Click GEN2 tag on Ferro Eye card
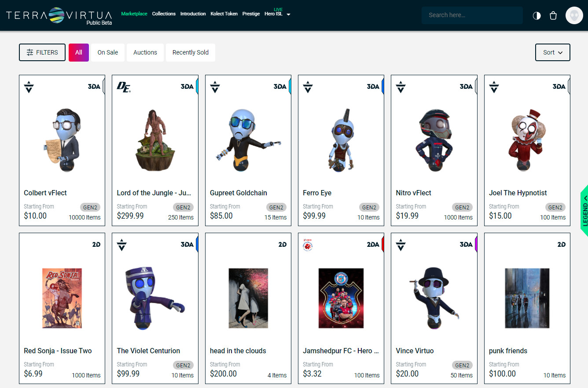588x388 pixels. pyautogui.click(x=369, y=207)
